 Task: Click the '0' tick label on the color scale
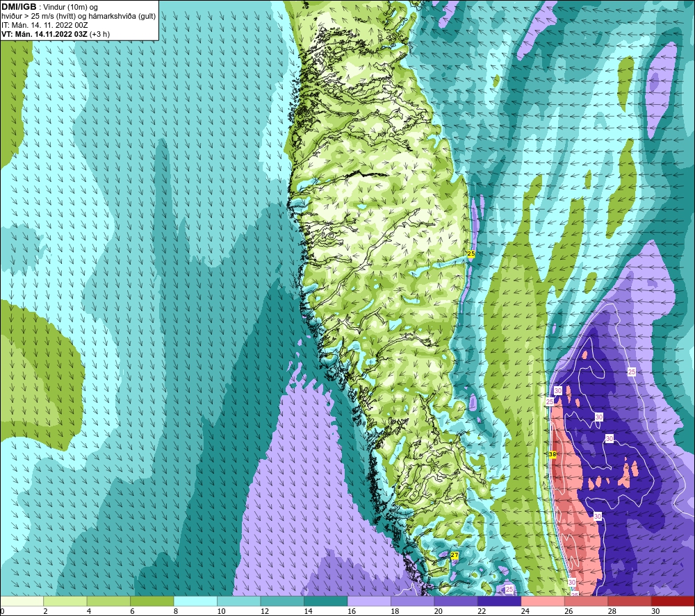[2, 611]
